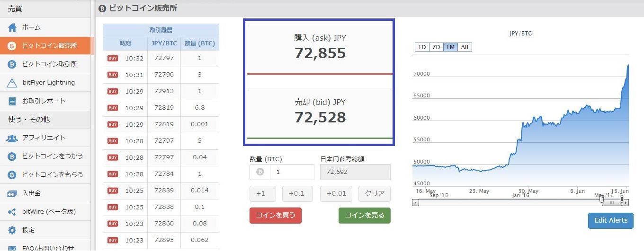This screenshot has width=644, height=251.
Task: Click BUY badge on the 72912 trade row
Action: (x=113, y=91)
